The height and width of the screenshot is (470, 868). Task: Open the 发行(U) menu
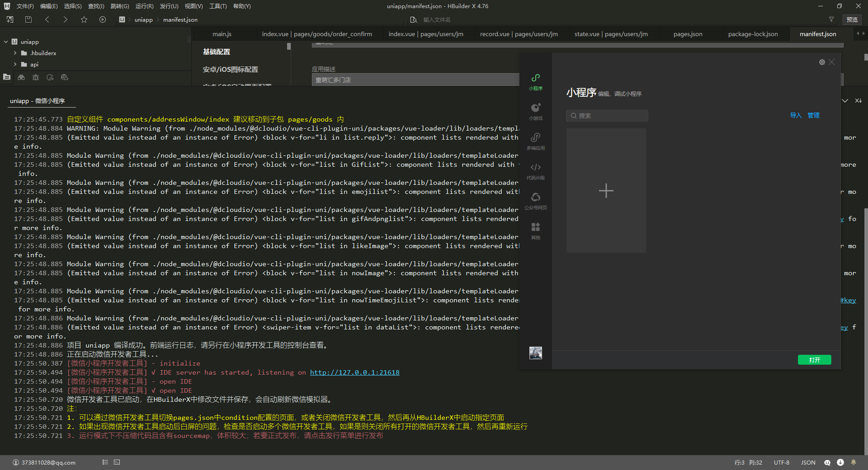point(169,6)
